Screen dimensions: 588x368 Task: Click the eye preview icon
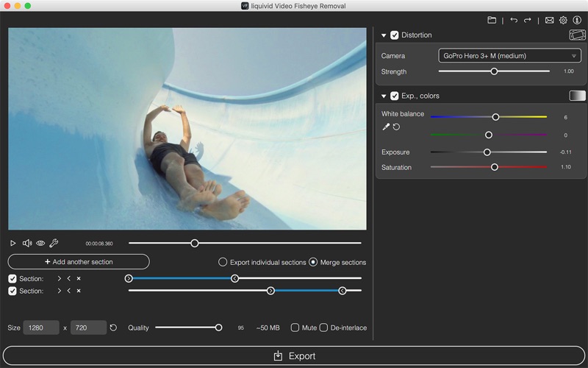(x=40, y=243)
